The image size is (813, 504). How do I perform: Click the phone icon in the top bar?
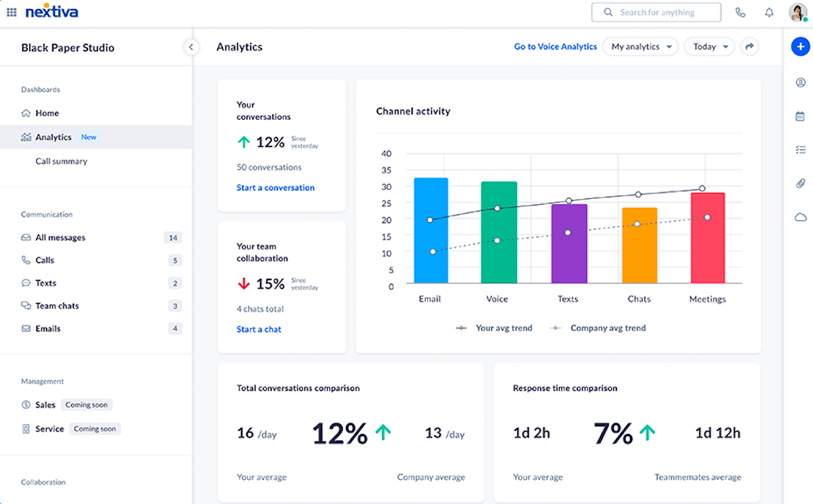[x=740, y=12]
